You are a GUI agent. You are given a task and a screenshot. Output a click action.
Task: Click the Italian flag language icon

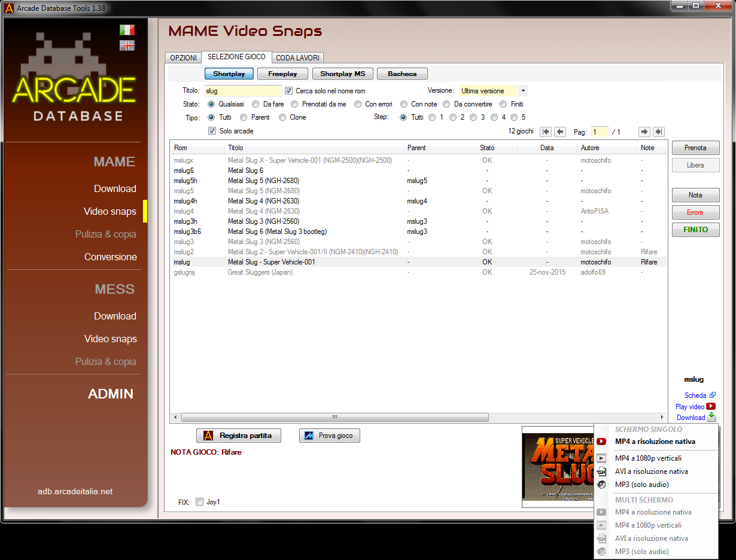pos(127,30)
